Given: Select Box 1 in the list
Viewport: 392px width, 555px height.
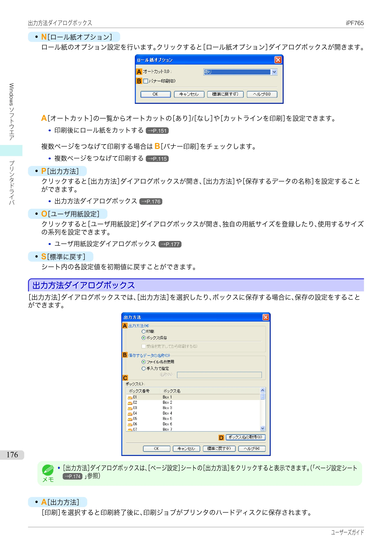Looking at the screenshot, I should (x=167, y=397).
